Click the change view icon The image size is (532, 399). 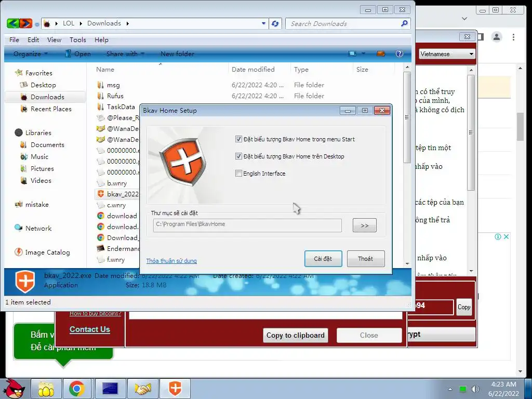[353, 54]
